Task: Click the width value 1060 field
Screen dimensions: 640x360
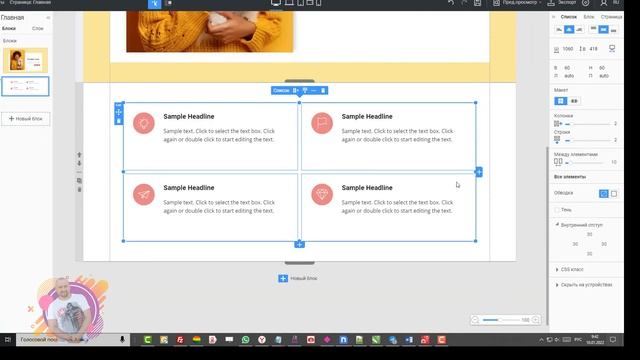Action: click(x=568, y=49)
